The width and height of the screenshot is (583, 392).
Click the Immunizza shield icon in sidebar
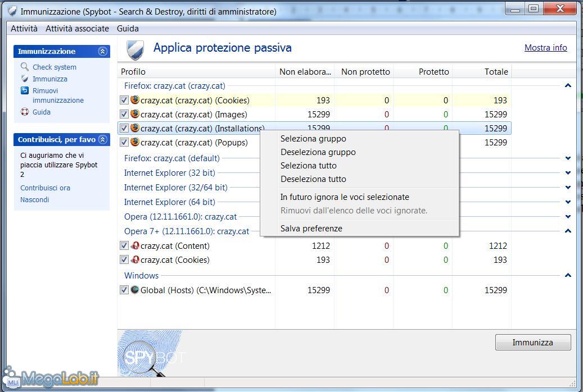tap(25, 79)
